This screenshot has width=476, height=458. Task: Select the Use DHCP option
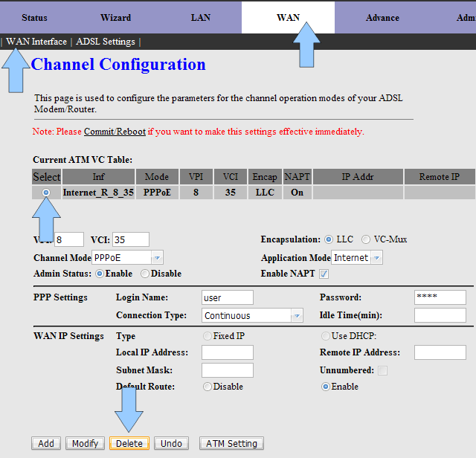pyautogui.click(x=326, y=336)
